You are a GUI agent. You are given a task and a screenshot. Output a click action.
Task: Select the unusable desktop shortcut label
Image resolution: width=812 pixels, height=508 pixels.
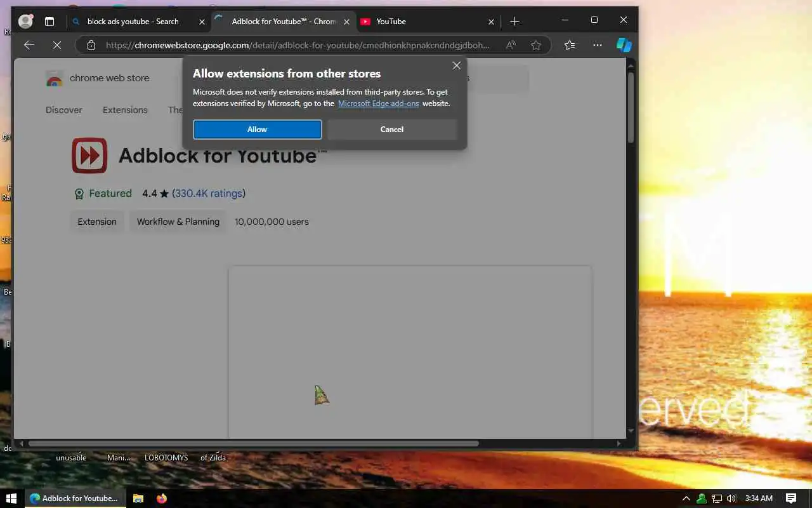point(71,457)
